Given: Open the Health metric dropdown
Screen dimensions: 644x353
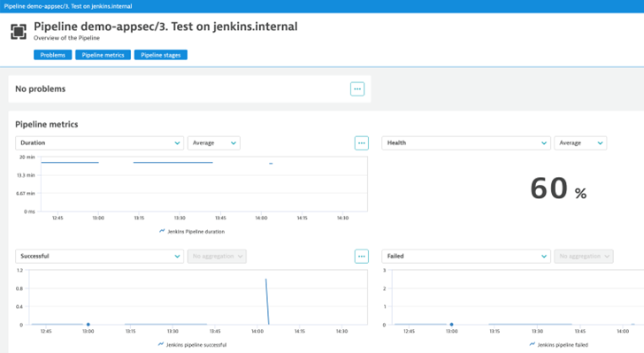Looking at the screenshot, I should (x=466, y=143).
